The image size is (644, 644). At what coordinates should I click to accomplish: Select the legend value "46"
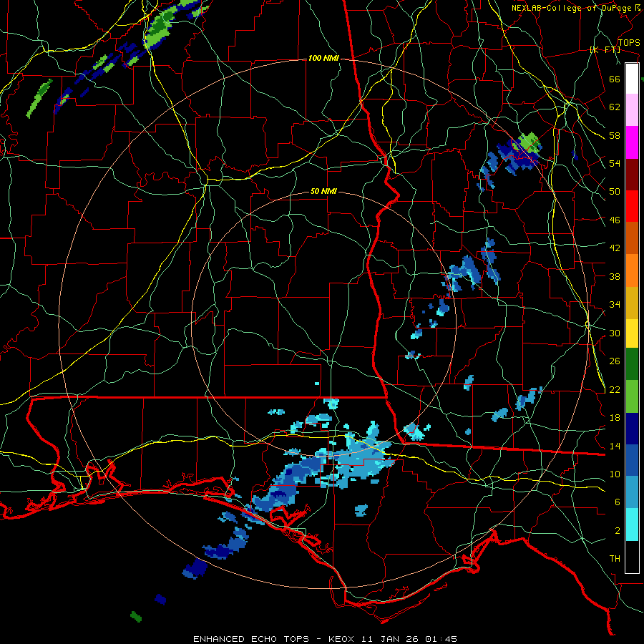(615, 220)
